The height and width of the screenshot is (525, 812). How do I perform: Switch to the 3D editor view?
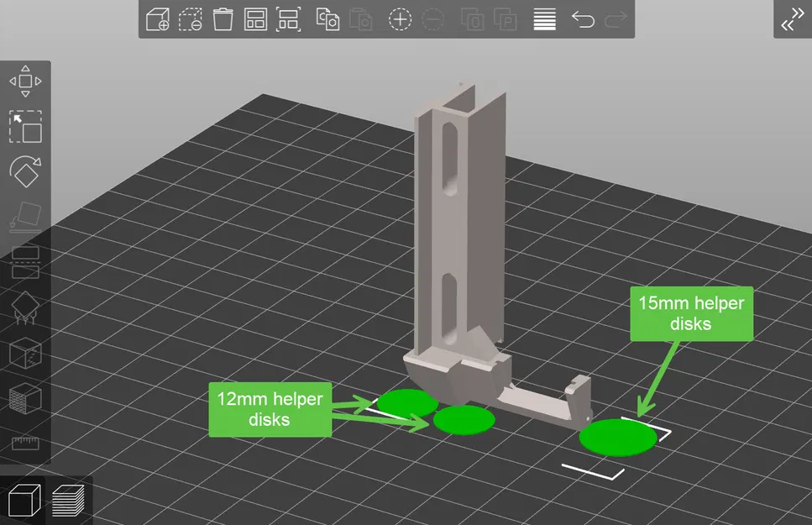pyautogui.click(x=24, y=500)
